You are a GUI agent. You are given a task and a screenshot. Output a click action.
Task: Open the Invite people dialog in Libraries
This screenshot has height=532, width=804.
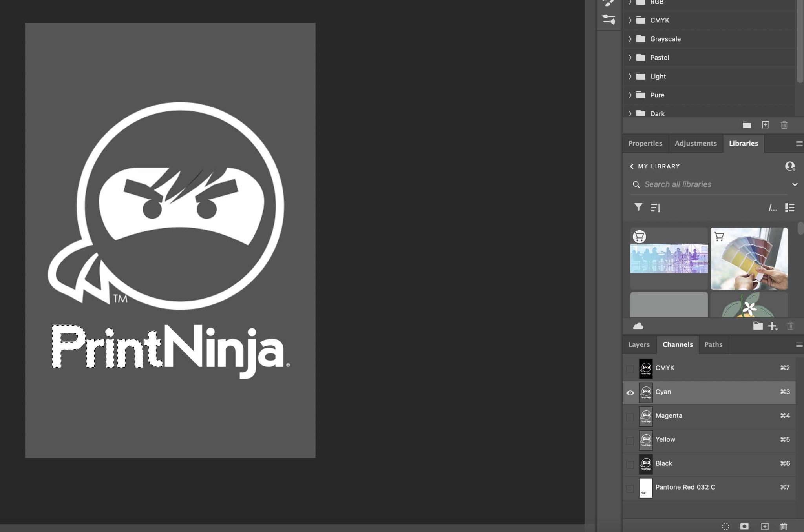[x=789, y=166]
